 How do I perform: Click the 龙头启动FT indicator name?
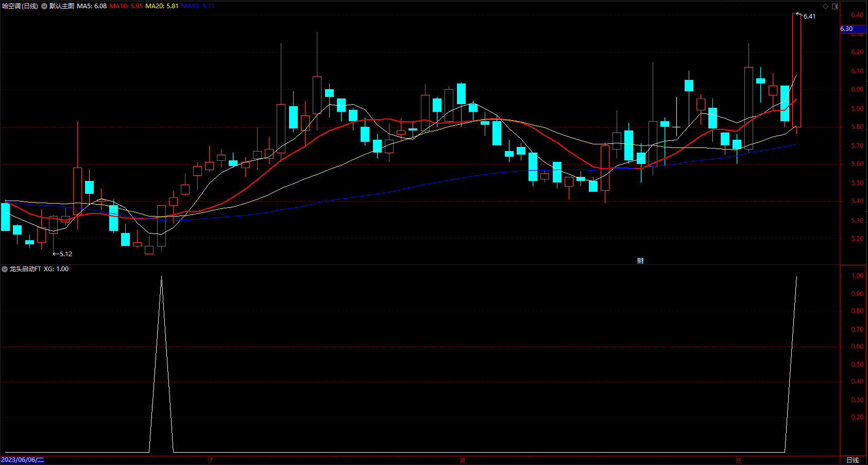(25, 269)
